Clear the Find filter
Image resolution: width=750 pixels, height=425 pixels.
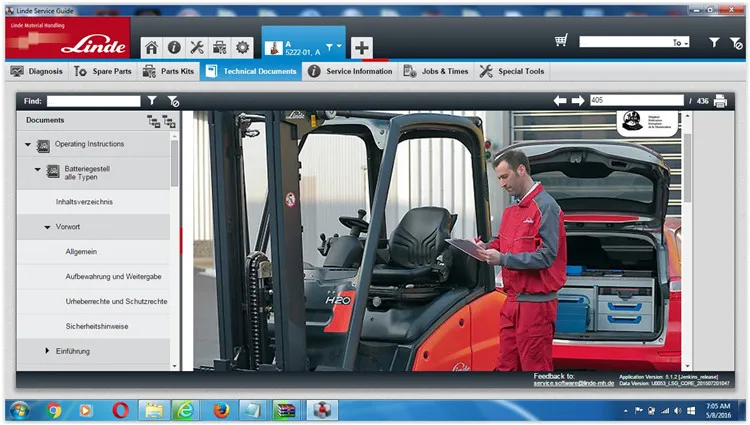coord(173,101)
